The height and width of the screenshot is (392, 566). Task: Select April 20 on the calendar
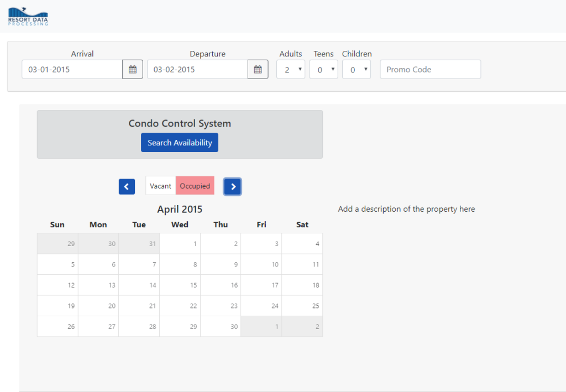(x=98, y=306)
